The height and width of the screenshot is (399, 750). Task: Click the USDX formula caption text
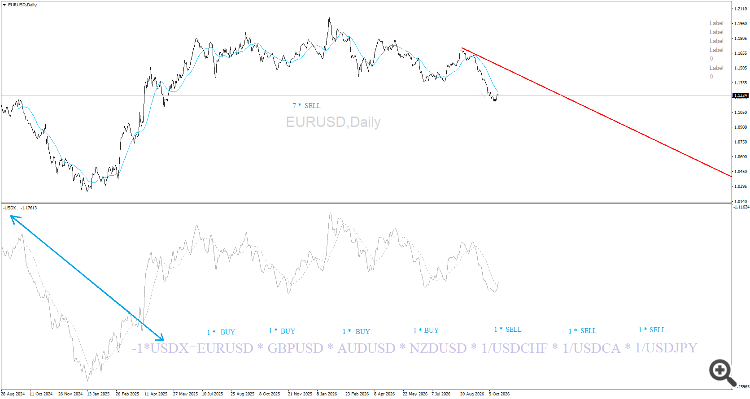(415, 348)
